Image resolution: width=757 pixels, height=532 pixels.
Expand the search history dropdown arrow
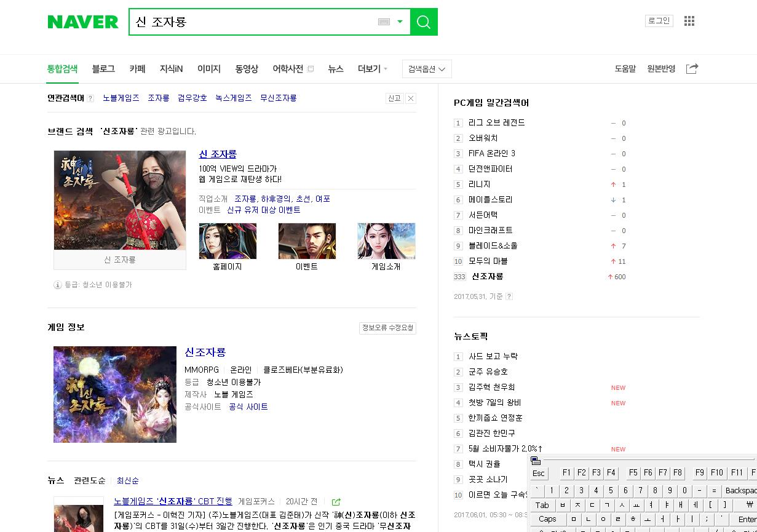click(400, 22)
